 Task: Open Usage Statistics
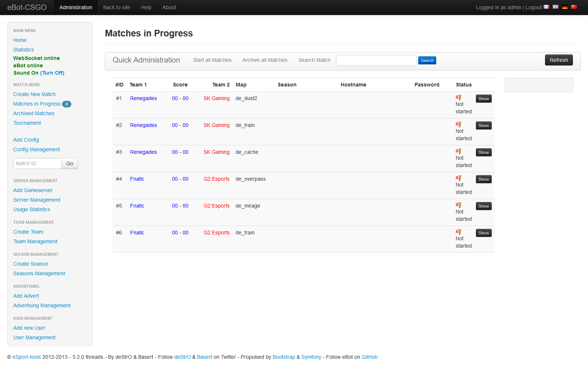coord(32,209)
